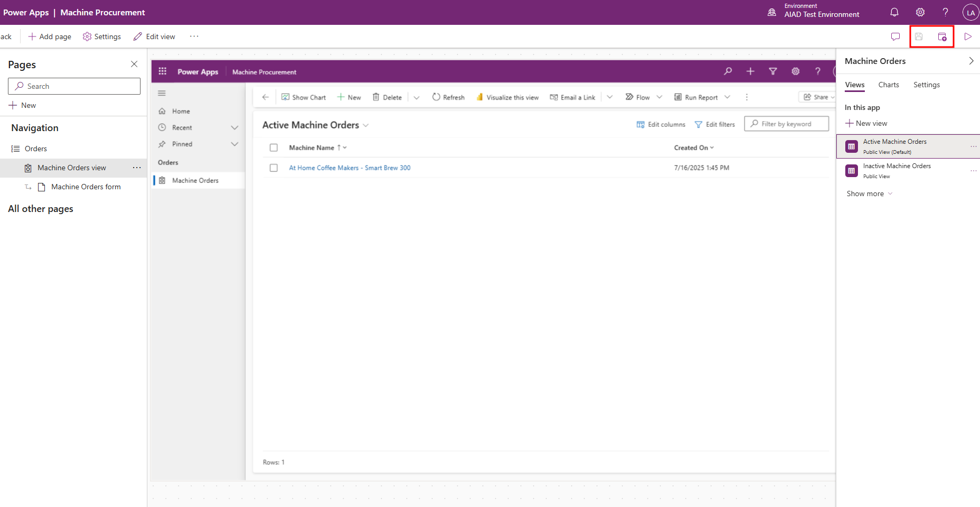Open options for Inactive Machine Orders view
Viewport: 980px width, 507px height.
click(974, 171)
